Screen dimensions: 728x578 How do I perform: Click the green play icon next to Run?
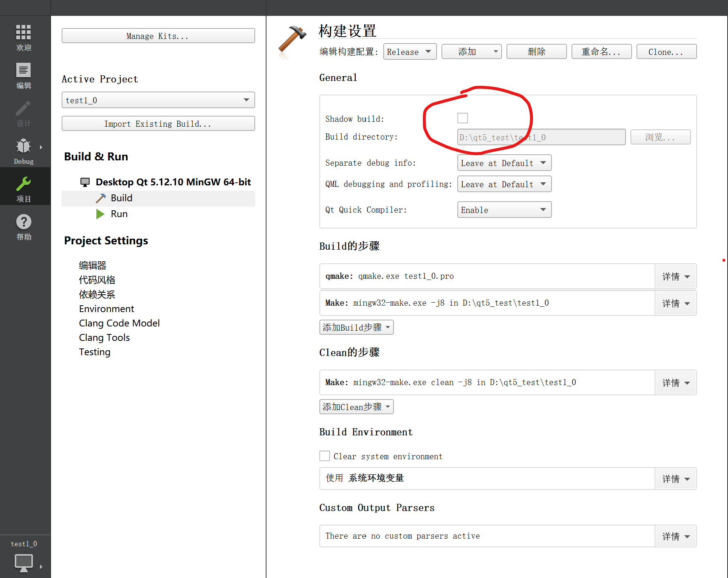(100, 214)
